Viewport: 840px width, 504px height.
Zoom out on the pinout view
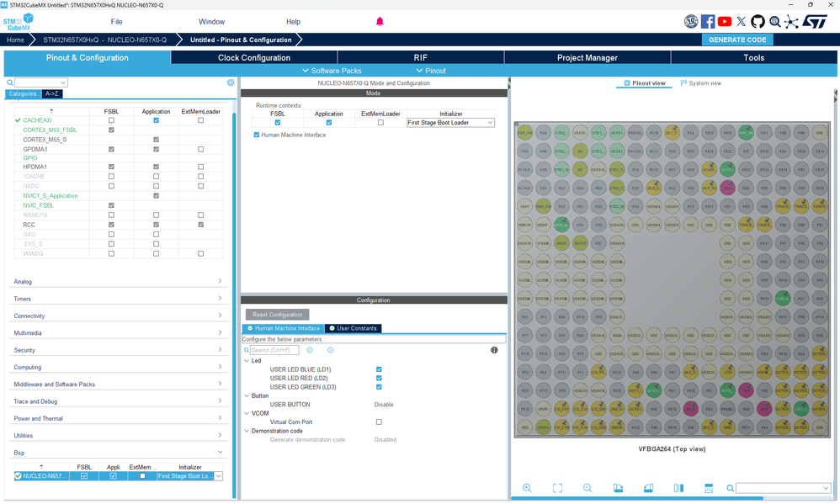click(x=587, y=488)
